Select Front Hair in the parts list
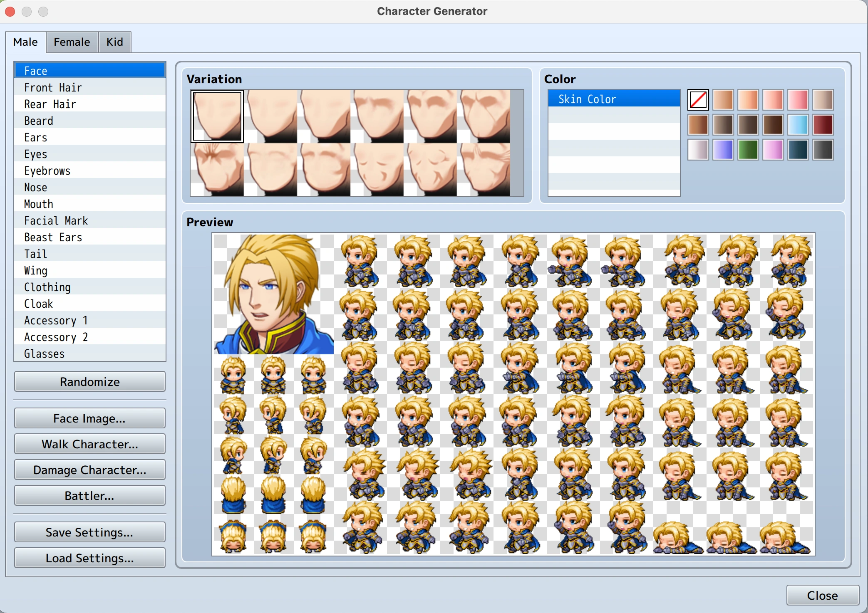The width and height of the screenshot is (868, 613). [53, 87]
